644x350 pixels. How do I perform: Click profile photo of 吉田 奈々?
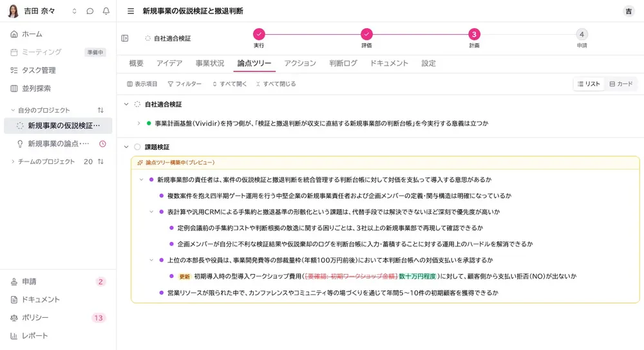point(13,11)
